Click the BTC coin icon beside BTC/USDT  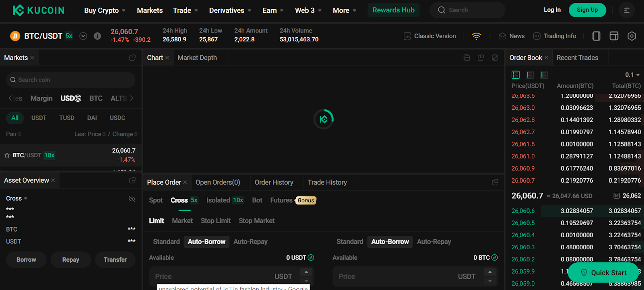(x=15, y=36)
